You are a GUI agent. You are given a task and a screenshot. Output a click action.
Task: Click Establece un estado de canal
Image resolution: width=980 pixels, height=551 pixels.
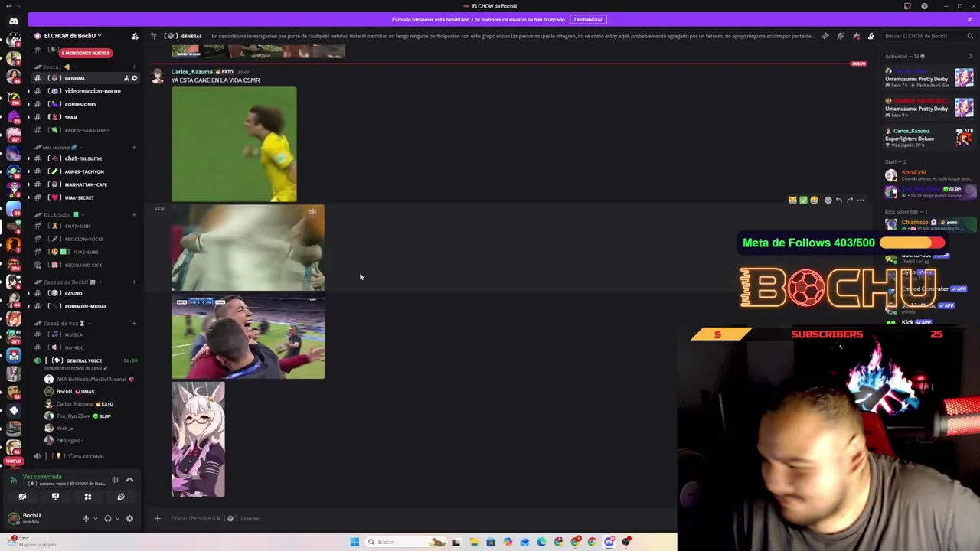[x=77, y=368]
